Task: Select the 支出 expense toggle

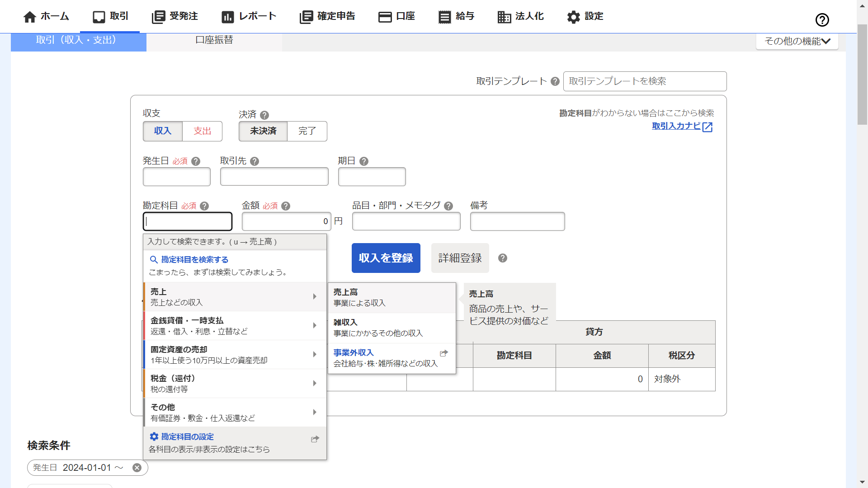Action: pyautogui.click(x=202, y=131)
